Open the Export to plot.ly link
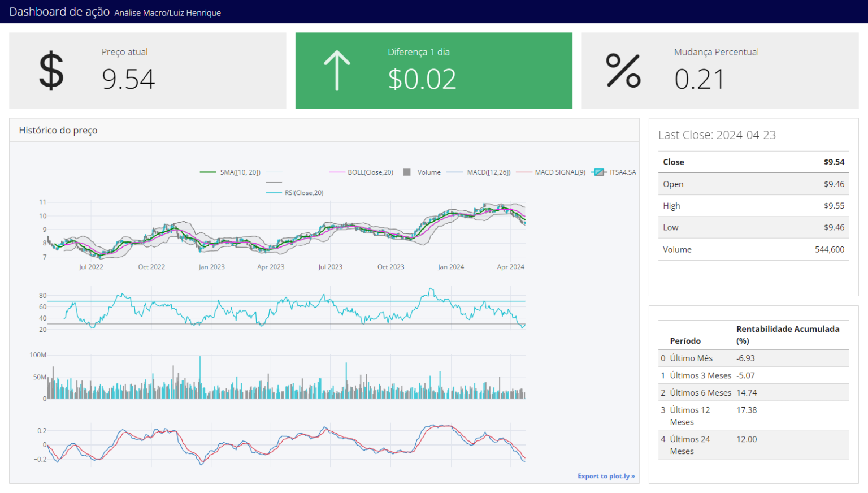This screenshot has height=493, width=868. (606, 476)
